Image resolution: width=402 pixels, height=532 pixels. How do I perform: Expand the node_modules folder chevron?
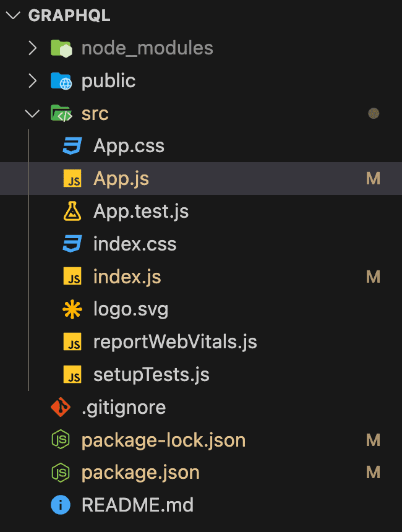(x=32, y=48)
